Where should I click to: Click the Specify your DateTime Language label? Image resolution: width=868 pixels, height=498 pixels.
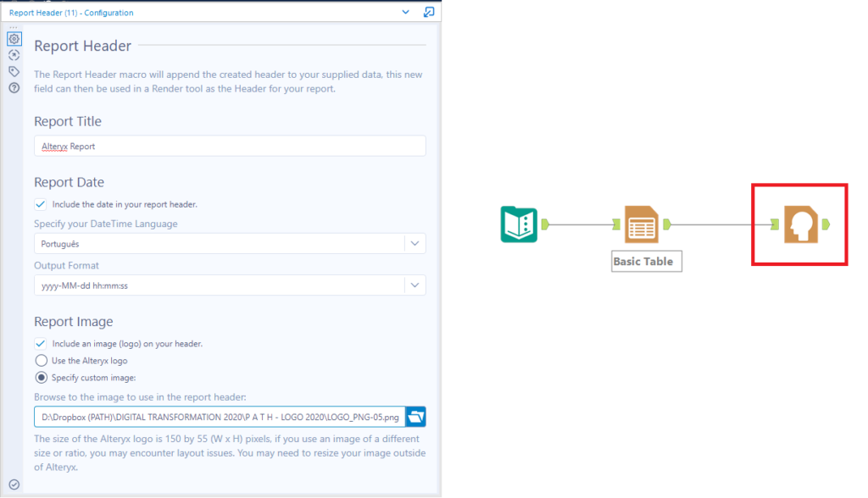tap(106, 224)
